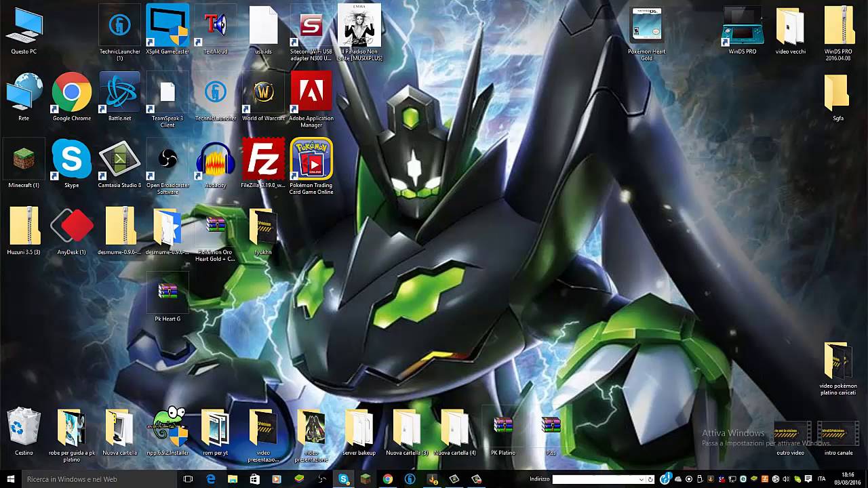
Task: Switch to Minecraft in the taskbar
Action: coord(366,479)
